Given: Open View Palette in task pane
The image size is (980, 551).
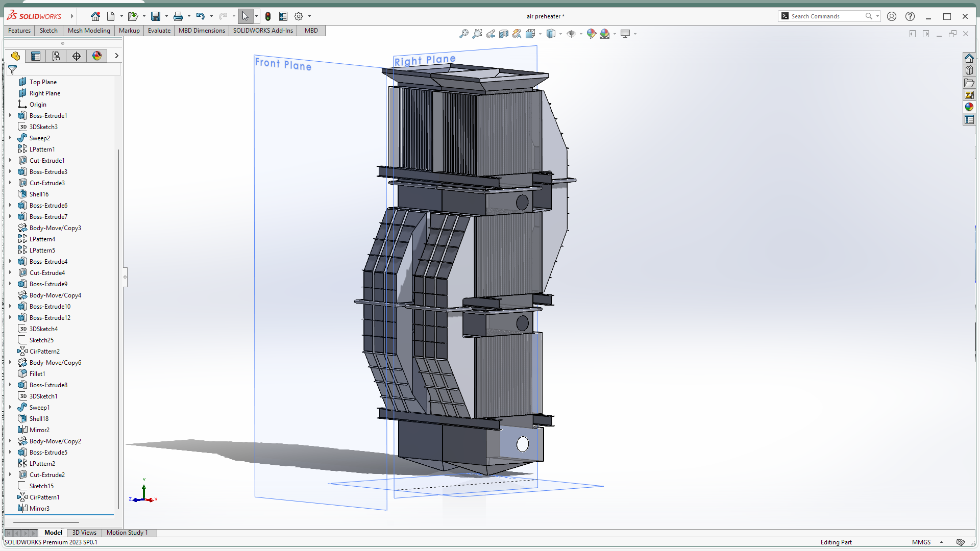Looking at the screenshot, I should click(x=969, y=95).
